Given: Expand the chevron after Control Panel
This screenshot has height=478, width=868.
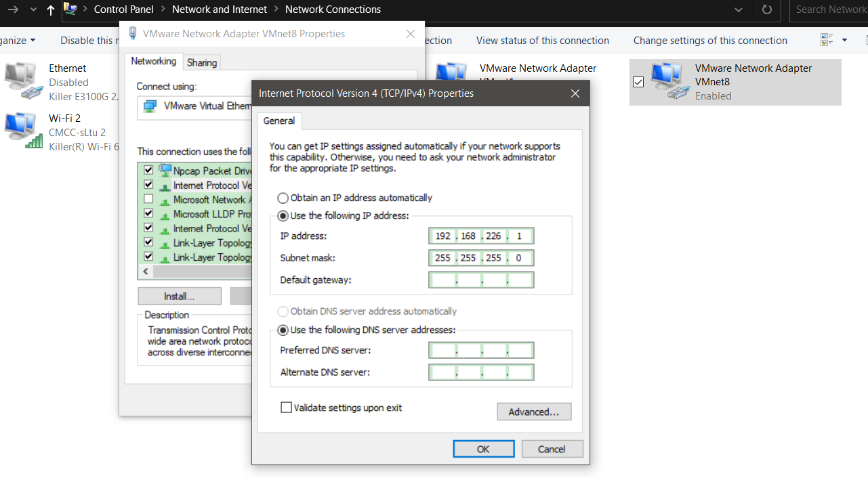Looking at the screenshot, I should point(163,9).
